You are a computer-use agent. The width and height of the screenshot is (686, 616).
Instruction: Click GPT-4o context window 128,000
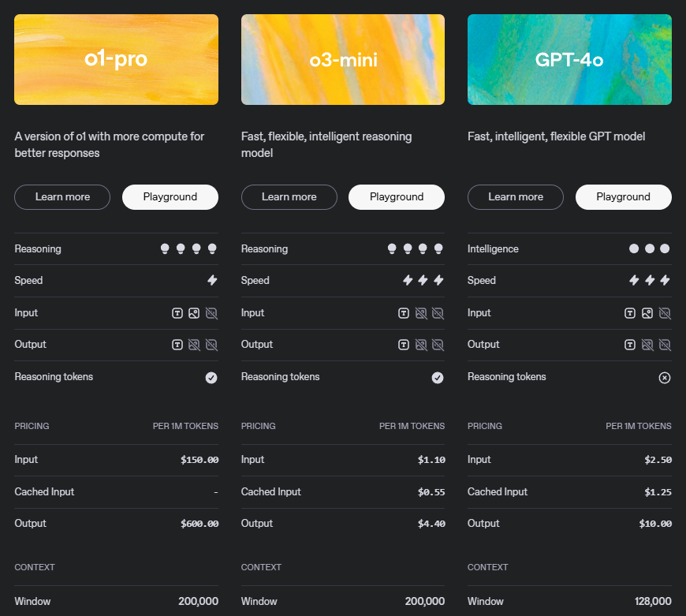point(653,602)
